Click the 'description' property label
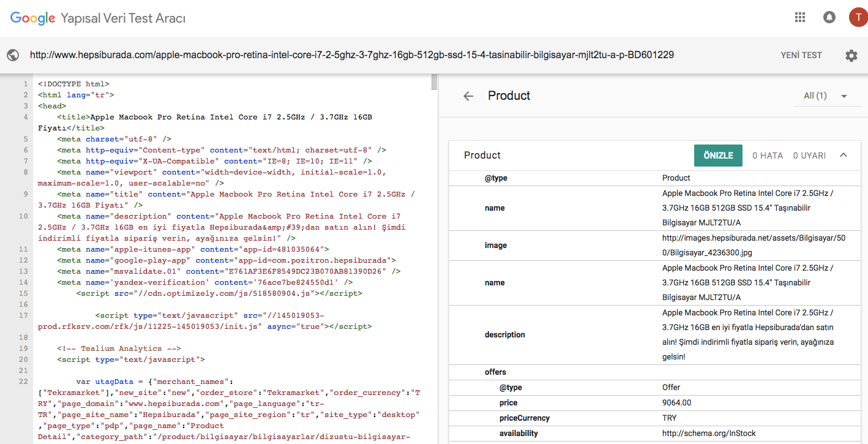 505,335
